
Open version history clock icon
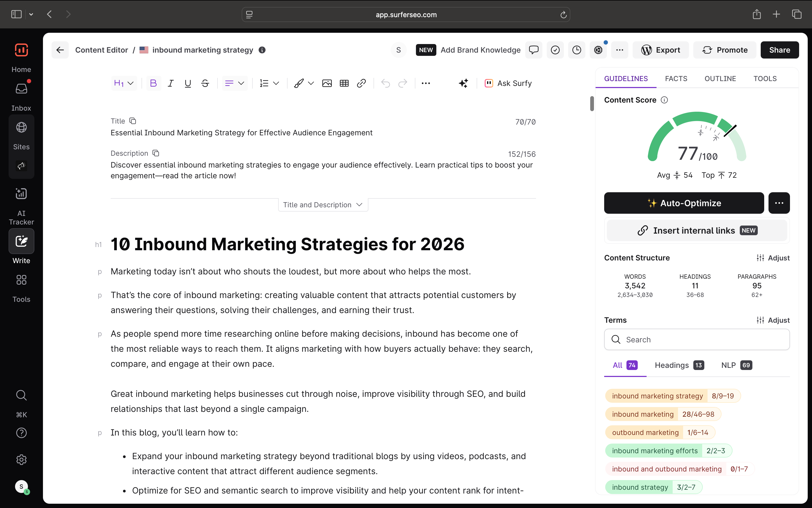pyautogui.click(x=577, y=50)
